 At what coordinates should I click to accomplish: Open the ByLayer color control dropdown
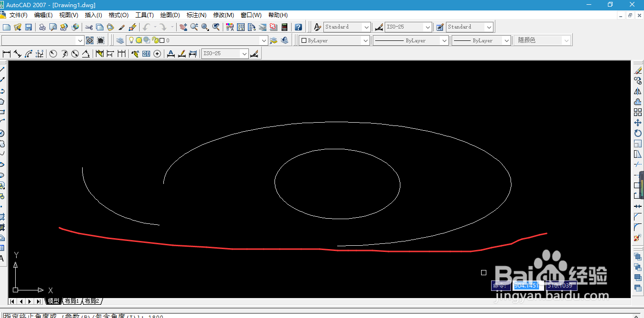point(366,40)
